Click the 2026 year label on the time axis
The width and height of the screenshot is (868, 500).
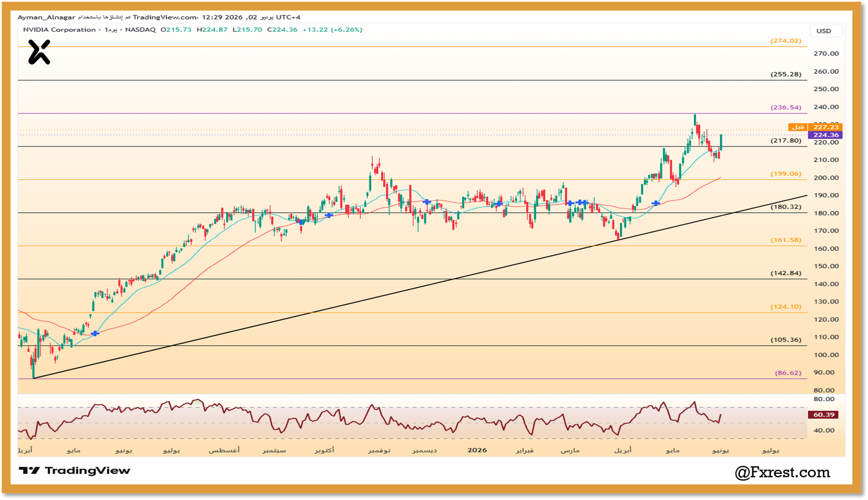[477, 450]
